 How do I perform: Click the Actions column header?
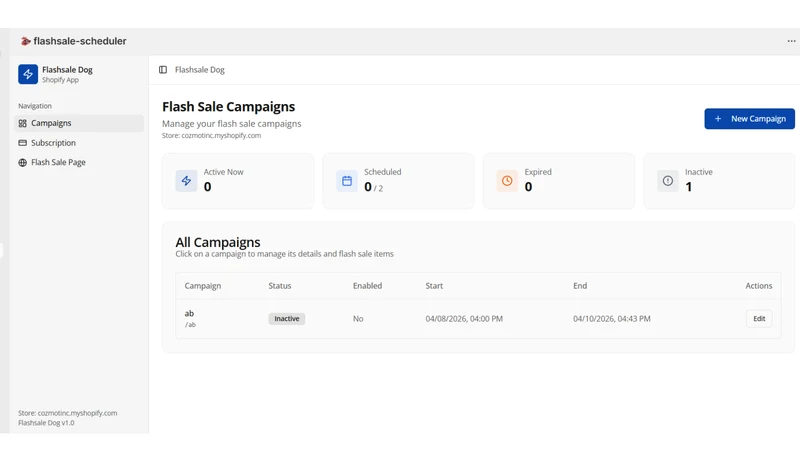coord(759,286)
